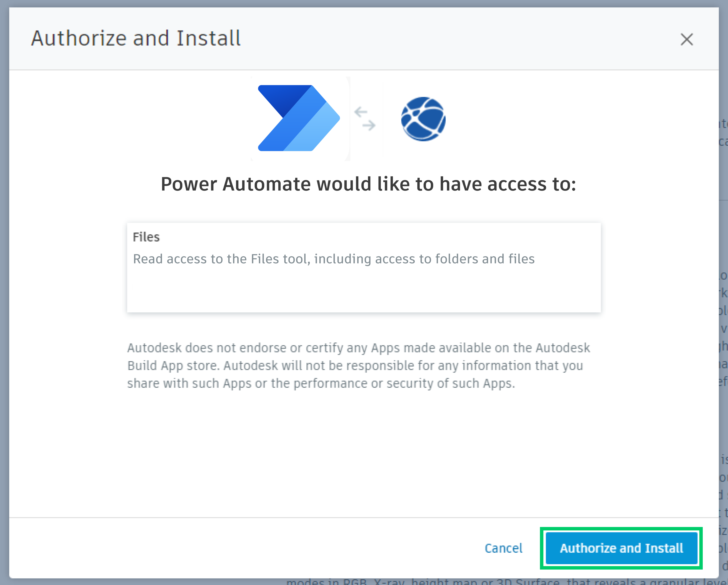The height and width of the screenshot is (585, 728).
Task: Click the 'Authorize and Install' dialog title
Action: coord(136,38)
